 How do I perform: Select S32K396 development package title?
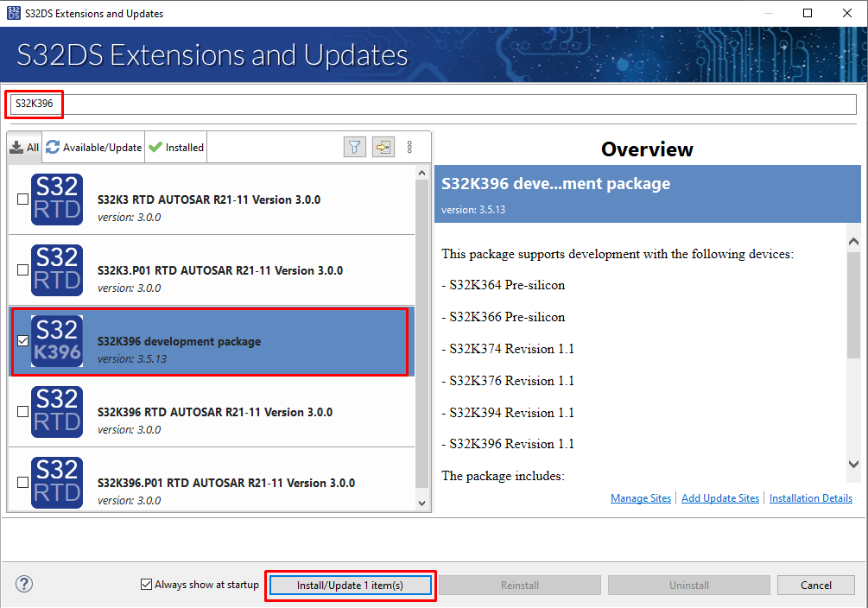point(179,342)
